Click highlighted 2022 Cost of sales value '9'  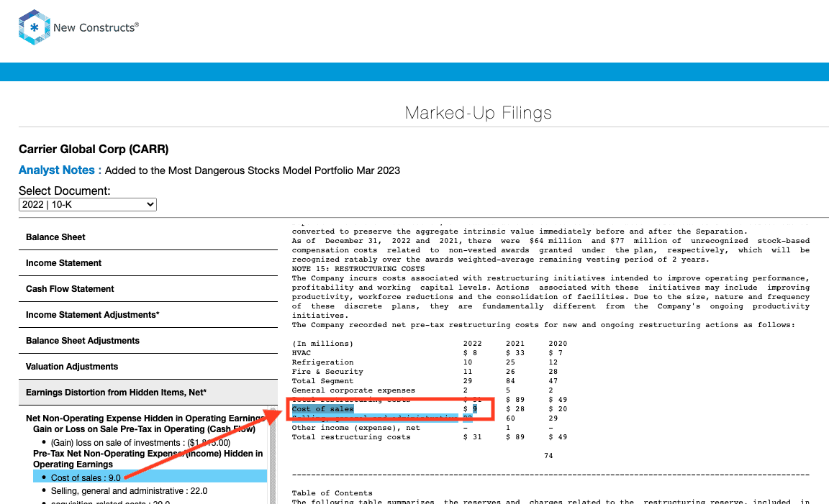[x=475, y=409]
